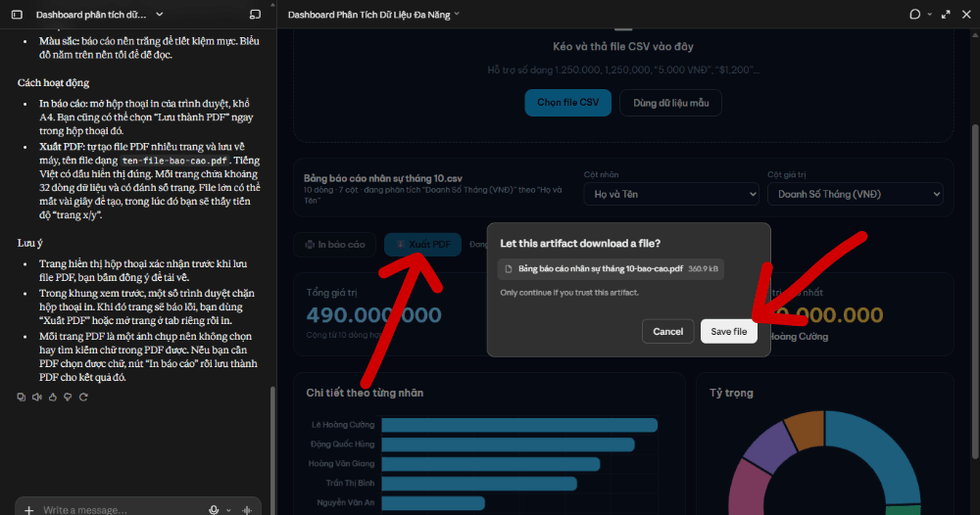Screen dimensions: 980x515
Task: Click the Nguyễn Văn An chart bar
Action: (x=433, y=502)
